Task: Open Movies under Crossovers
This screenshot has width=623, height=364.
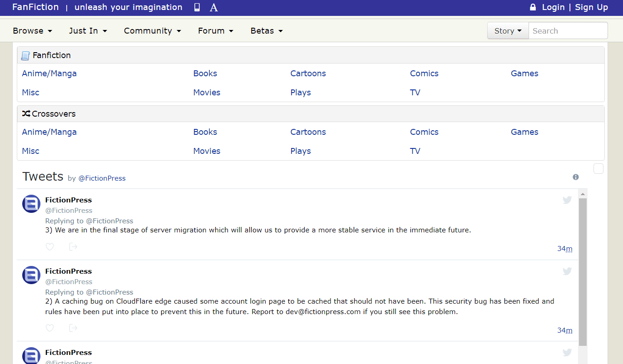Action: pos(207,151)
